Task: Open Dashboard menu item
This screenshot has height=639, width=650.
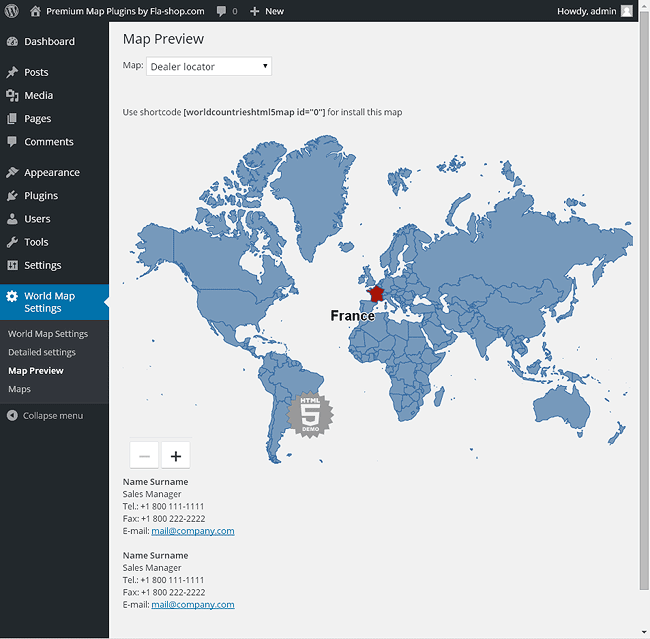Action: coord(54,41)
